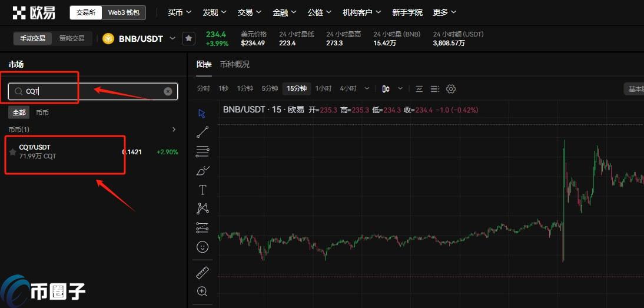Image resolution: width=644 pixels, height=308 pixels.
Task: Open the indicators icon in chart toolbar
Action: (x=419, y=89)
